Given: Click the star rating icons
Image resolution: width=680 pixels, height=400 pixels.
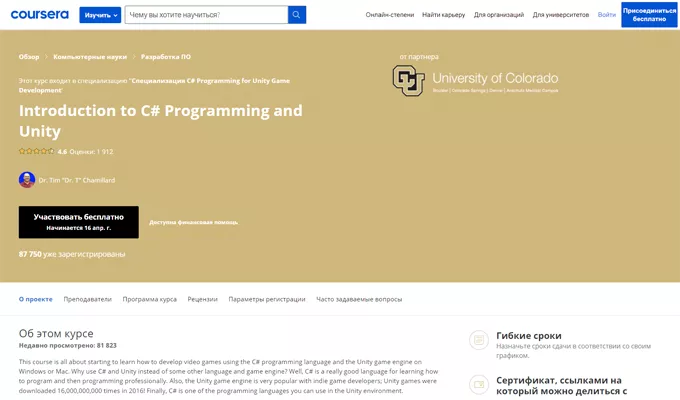Looking at the screenshot, I should 36,151.
